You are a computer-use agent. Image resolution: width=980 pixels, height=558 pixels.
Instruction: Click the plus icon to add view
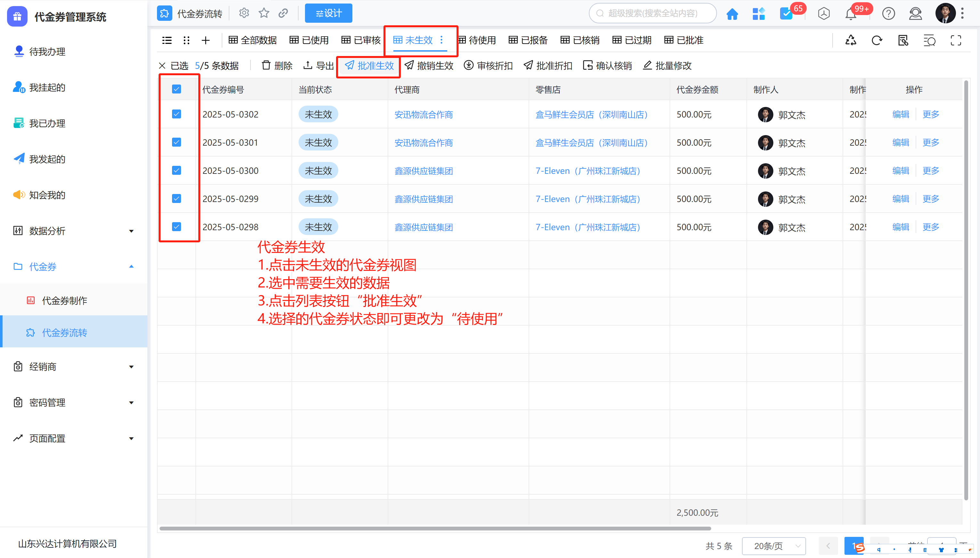tap(205, 40)
